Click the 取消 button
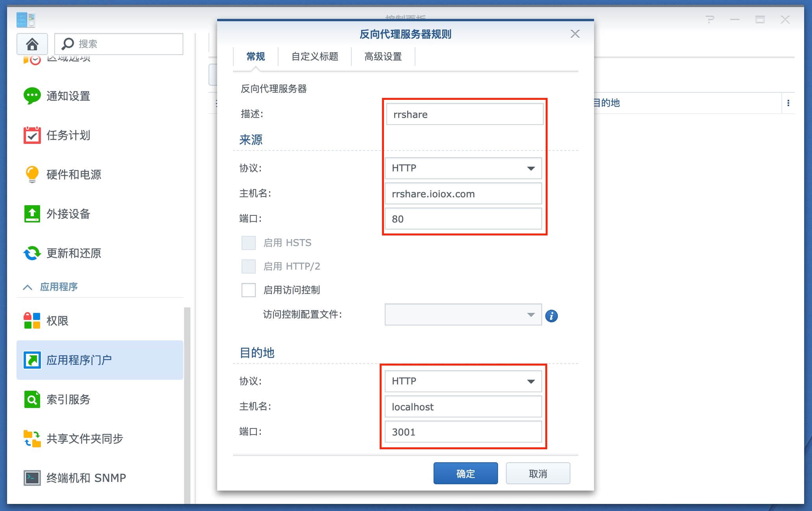The image size is (812, 511). coord(537,473)
